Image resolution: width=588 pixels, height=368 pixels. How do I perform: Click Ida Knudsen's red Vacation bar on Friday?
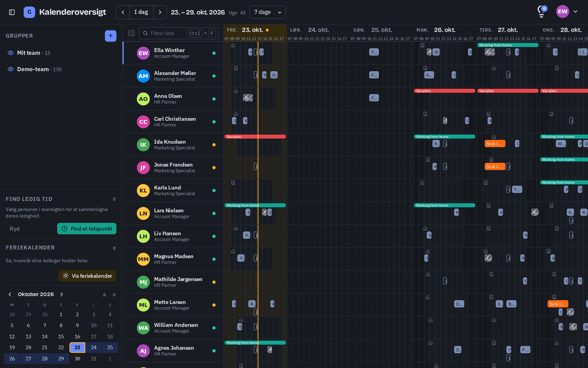pyautogui.click(x=255, y=137)
